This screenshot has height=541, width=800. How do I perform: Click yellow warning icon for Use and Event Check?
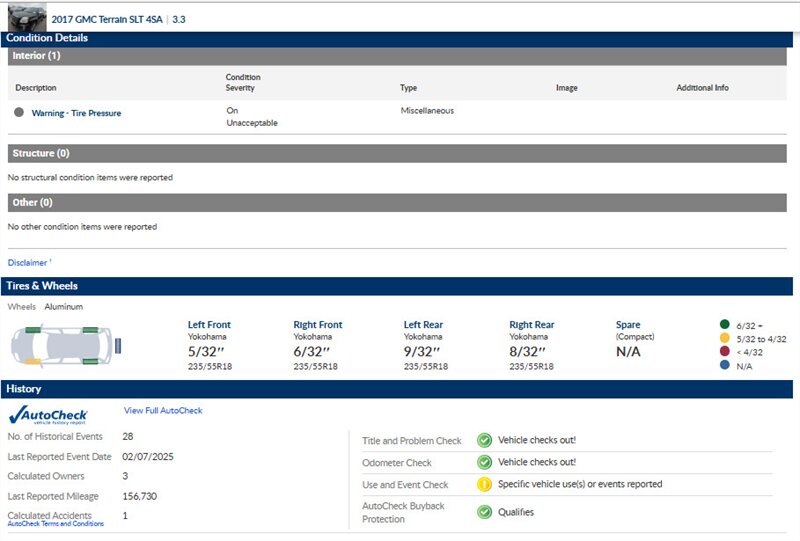pos(484,485)
